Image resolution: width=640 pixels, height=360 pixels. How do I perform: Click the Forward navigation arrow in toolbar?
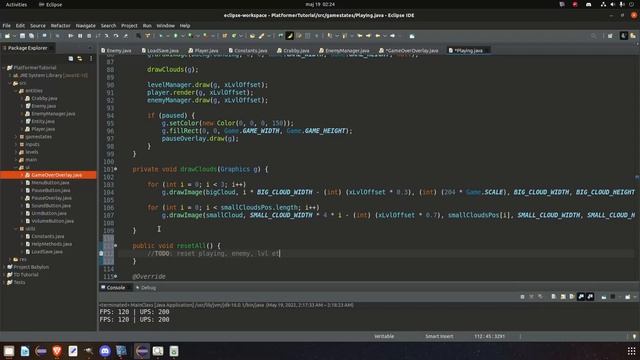coord(392,36)
